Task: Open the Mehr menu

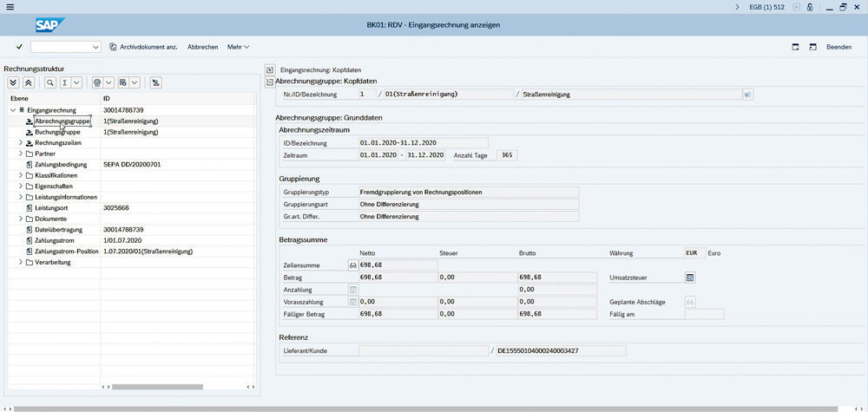Action: (238, 47)
